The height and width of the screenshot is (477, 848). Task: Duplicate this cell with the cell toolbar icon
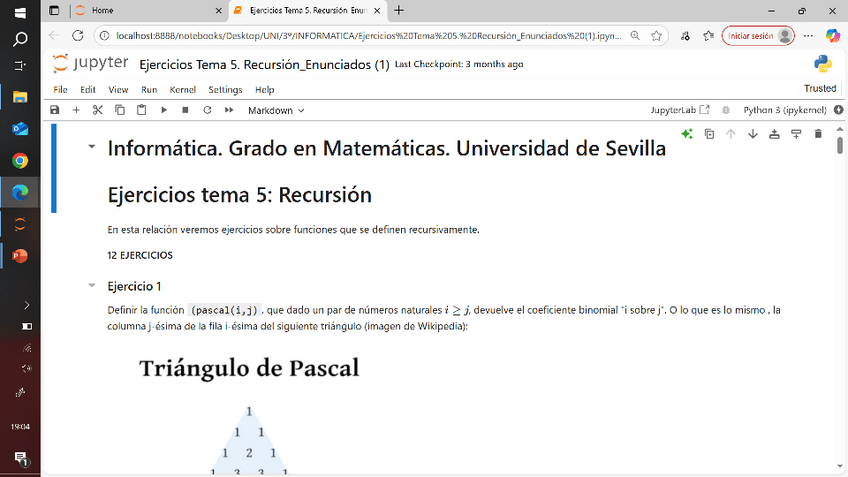coord(710,134)
